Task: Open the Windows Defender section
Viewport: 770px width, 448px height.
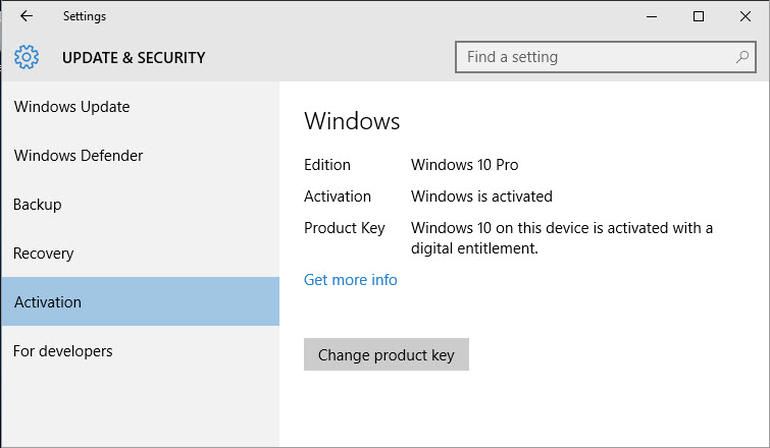Action: (x=140, y=155)
